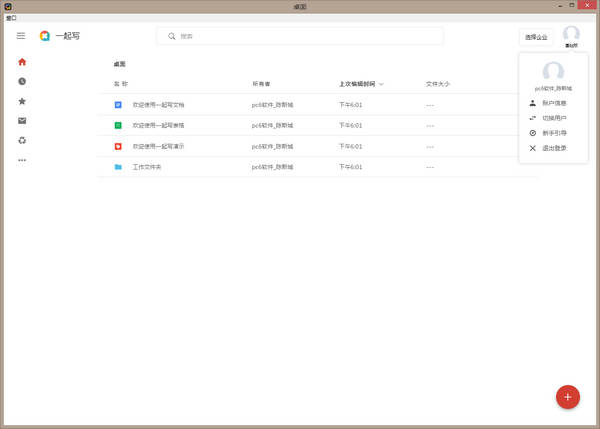Select 切换用户 from the user menu

(553, 118)
